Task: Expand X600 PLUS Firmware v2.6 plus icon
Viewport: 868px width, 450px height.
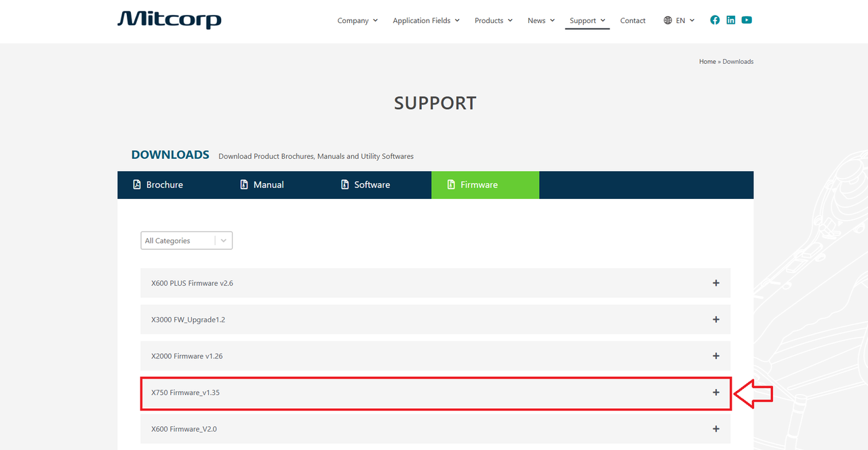Action: coord(716,283)
